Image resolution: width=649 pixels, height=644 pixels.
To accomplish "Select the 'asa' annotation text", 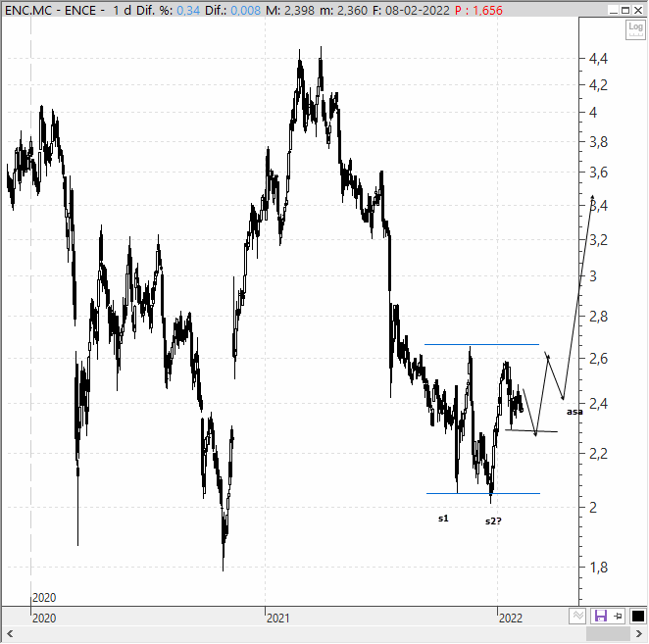I will [574, 412].
